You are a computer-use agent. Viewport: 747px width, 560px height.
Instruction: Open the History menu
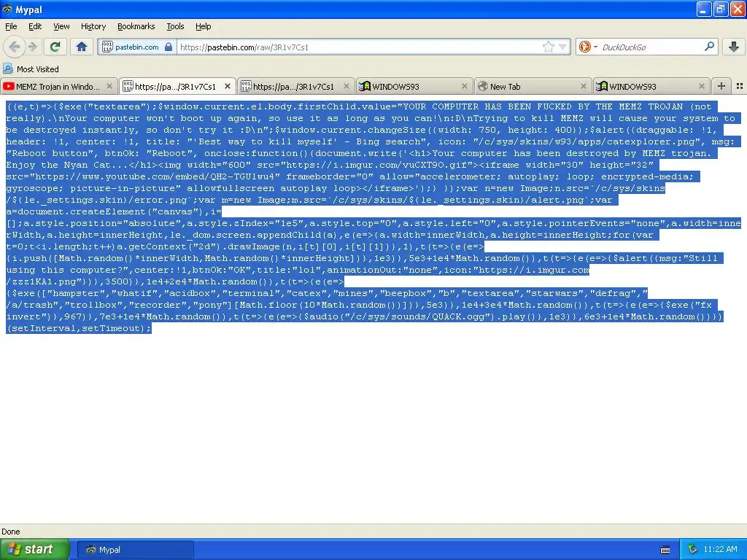click(93, 27)
